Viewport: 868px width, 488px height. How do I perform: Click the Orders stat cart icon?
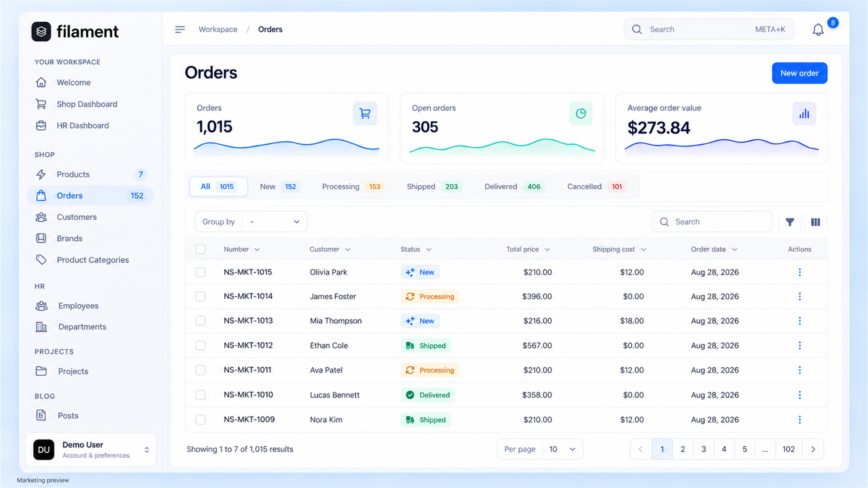[x=365, y=114]
